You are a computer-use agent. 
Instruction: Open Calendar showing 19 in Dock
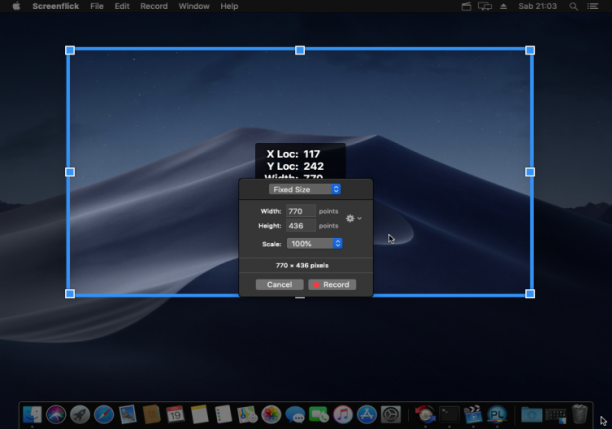[x=175, y=414]
